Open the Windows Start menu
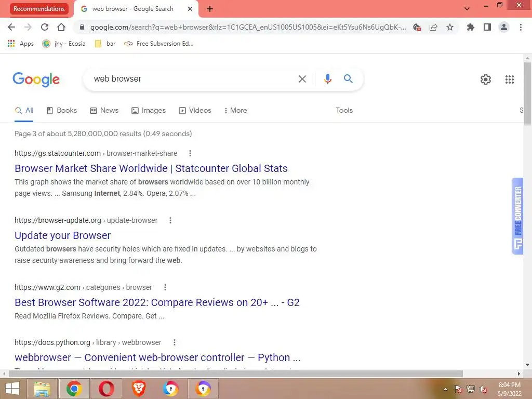The height and width of the screenshot is (399, 532). coord(12,389)
